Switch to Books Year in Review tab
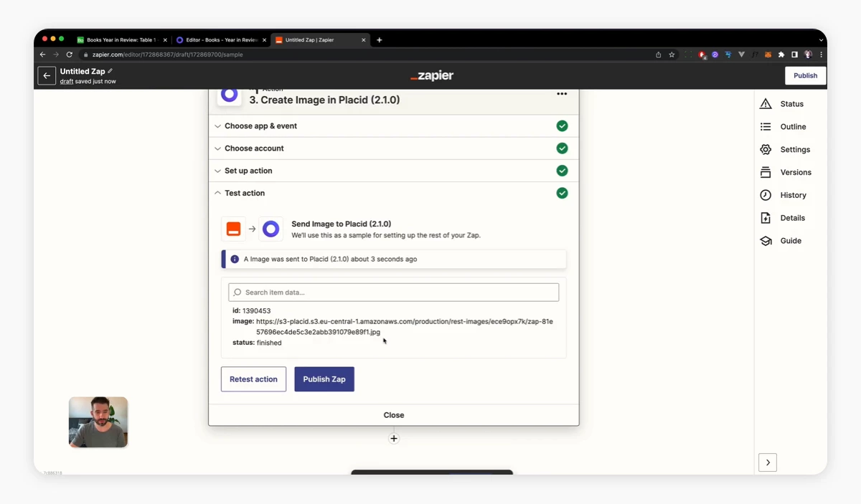The image size is (861, 504). click(x=121, y=40)
